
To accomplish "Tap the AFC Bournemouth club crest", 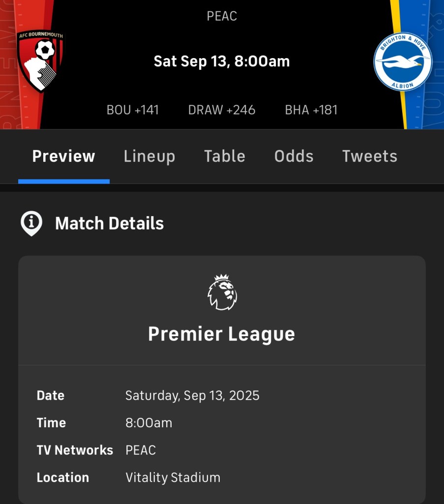I will [x=40, y=62].
